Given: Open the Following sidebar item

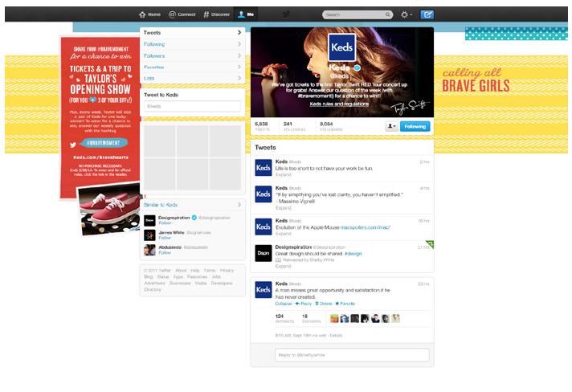Looking at the screenshot, I should point(192,44).
